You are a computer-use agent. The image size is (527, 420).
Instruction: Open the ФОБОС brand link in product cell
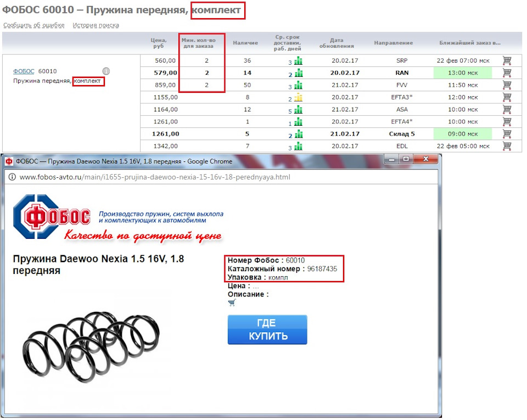pyautogui.click(x=24, y=71)
